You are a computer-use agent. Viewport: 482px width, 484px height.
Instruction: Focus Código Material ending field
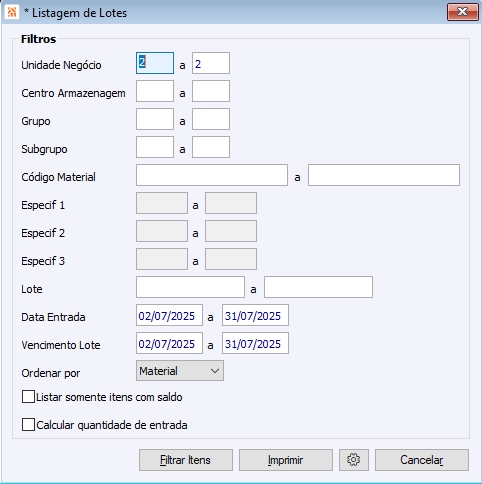click(x=384, y=175)
